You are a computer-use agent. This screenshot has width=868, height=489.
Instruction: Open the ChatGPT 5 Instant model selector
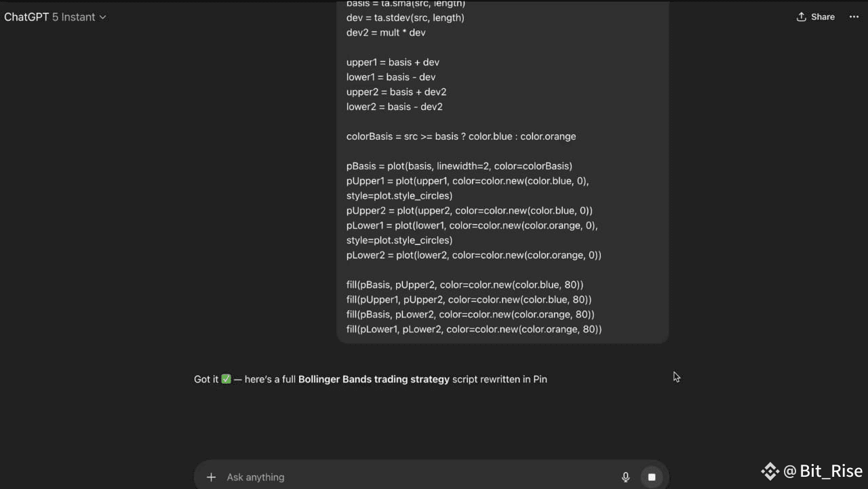[55, 17]
